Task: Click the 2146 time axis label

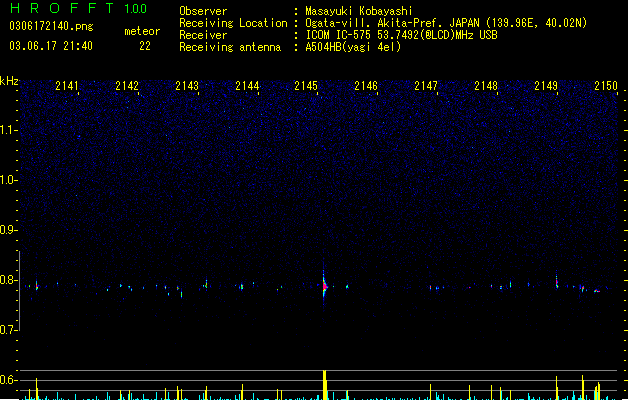Action: (x=366, y=86)
